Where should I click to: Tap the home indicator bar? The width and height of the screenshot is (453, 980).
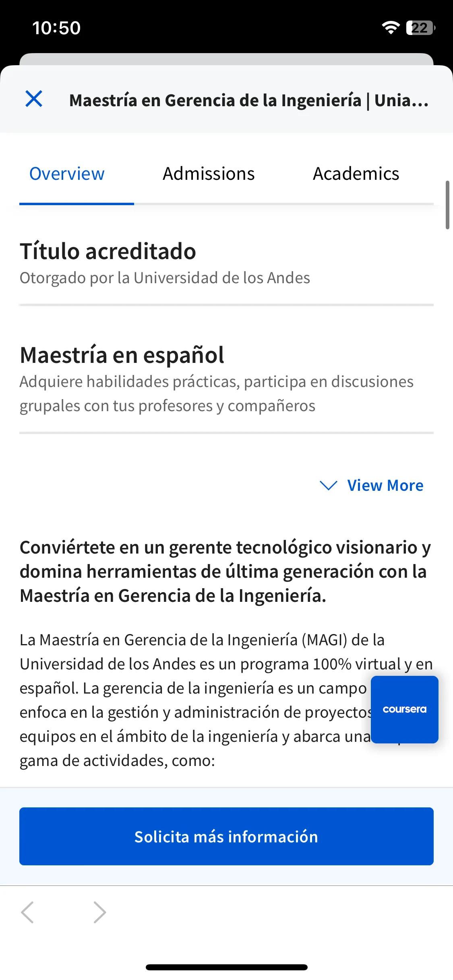[227, 967]
